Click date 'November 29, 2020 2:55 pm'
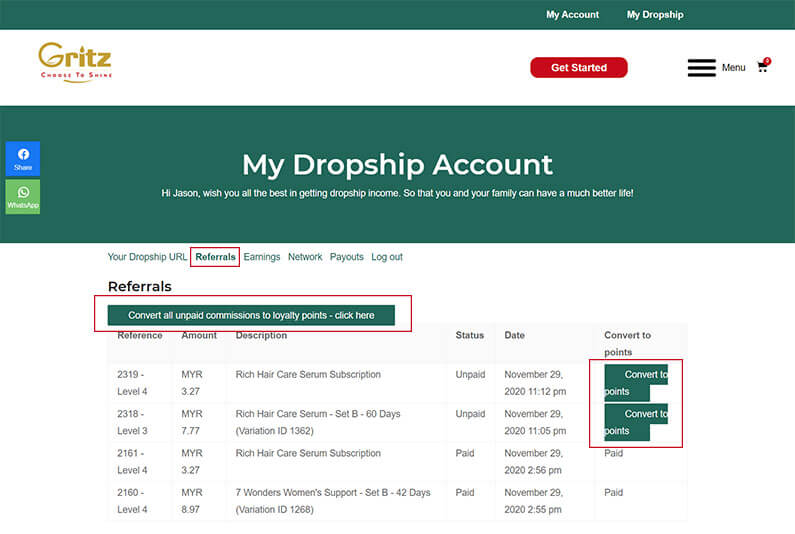This screenshot has width=795, height=534. click(x=533, y=501)
